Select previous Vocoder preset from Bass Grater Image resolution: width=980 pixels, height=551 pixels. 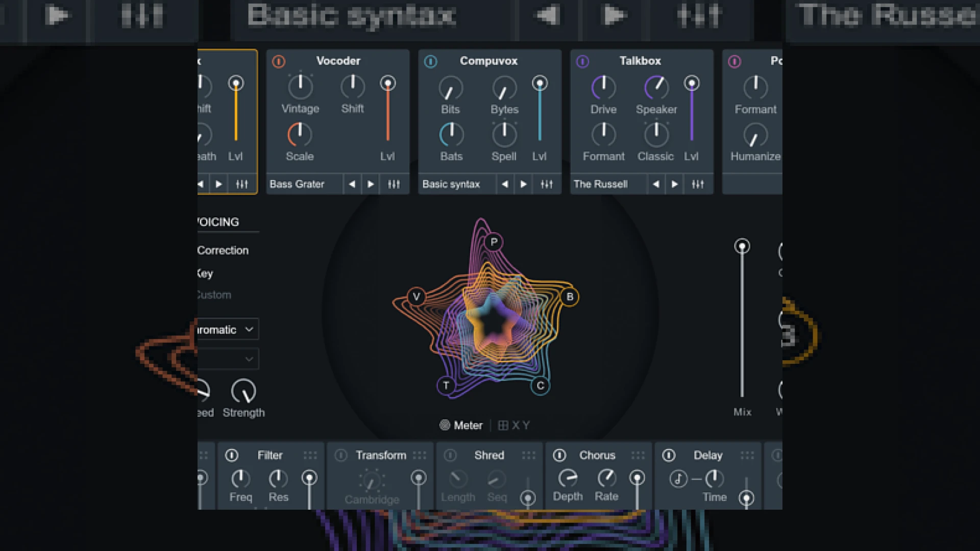click(352, 184)
